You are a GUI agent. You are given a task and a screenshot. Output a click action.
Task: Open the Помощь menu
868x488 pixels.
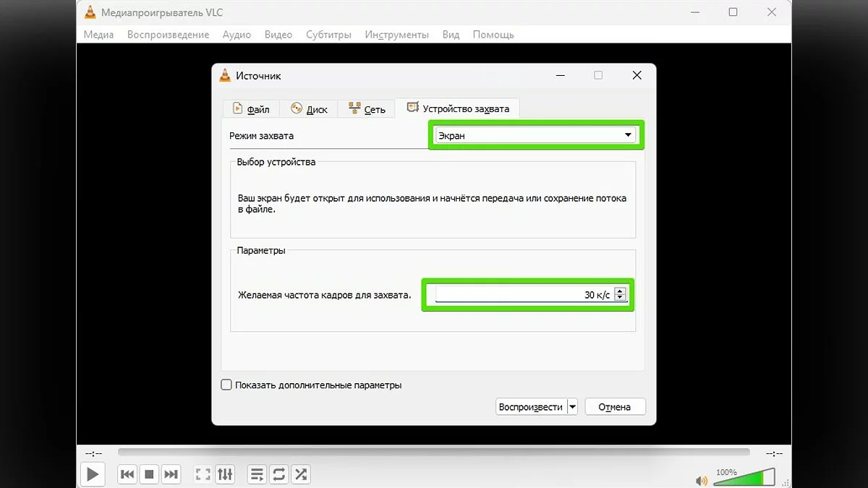(493, 34)
